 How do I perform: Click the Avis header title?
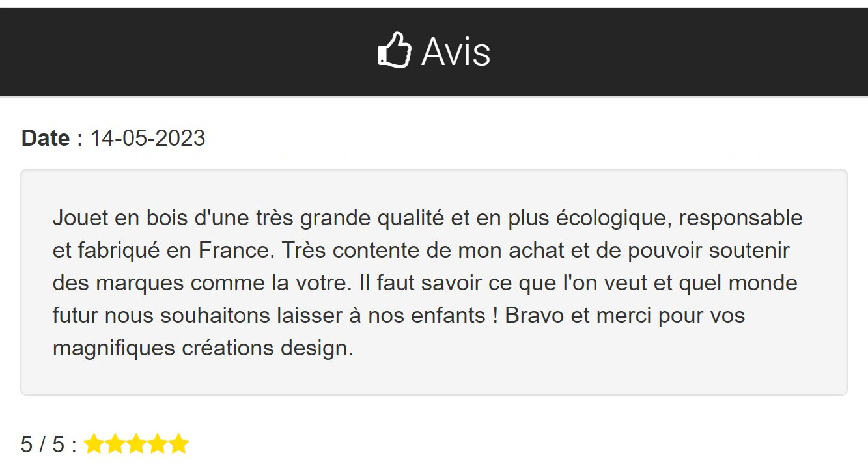pos(456,51)
